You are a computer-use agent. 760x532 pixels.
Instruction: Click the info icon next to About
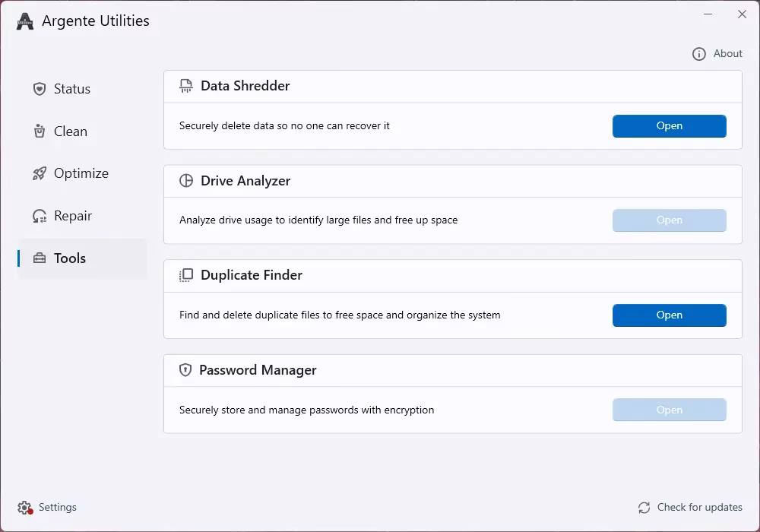tap(698, 53)
